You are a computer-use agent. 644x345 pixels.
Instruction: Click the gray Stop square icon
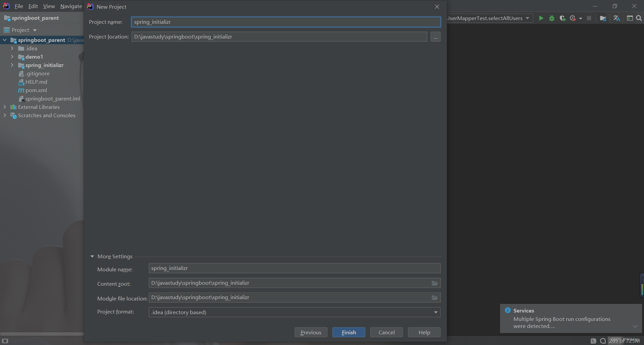click(x=589, y=18)
